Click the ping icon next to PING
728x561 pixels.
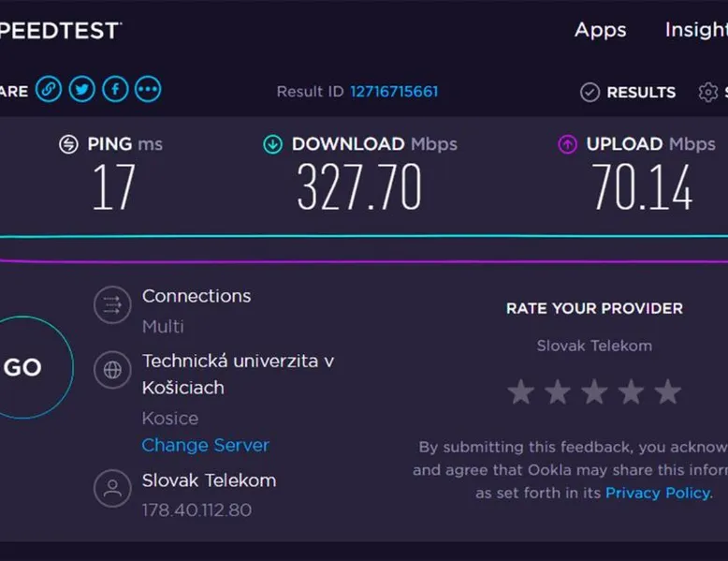click(x=68, y=144)
